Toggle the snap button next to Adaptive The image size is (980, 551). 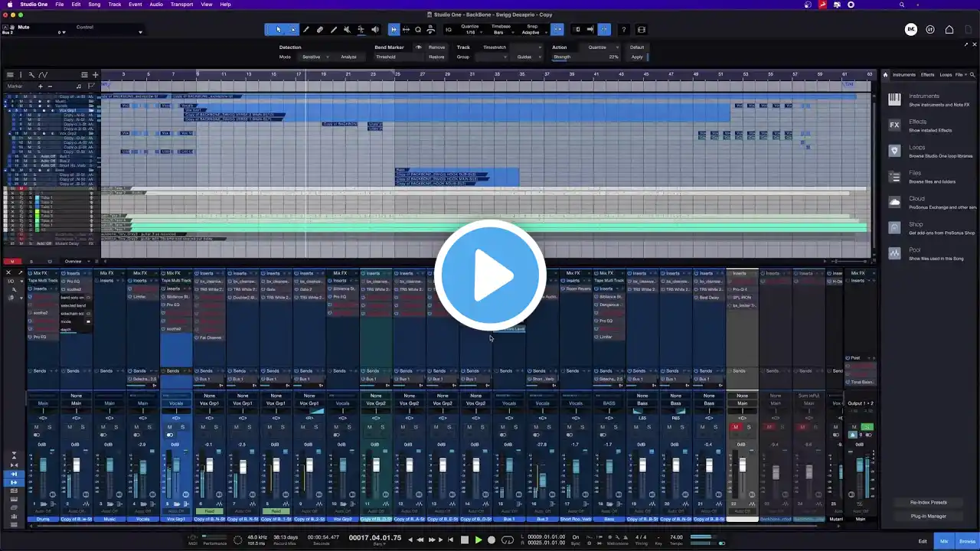tap(557, 30)
